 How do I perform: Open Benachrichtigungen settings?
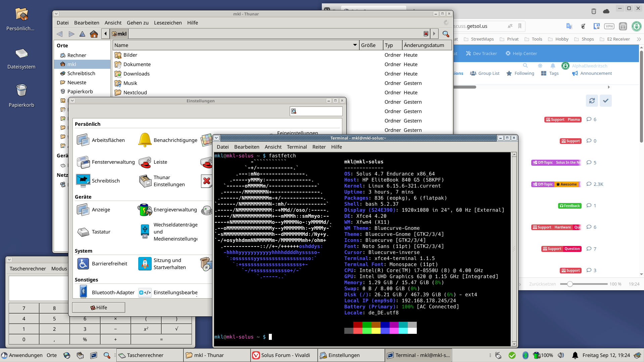pos(168,140)
